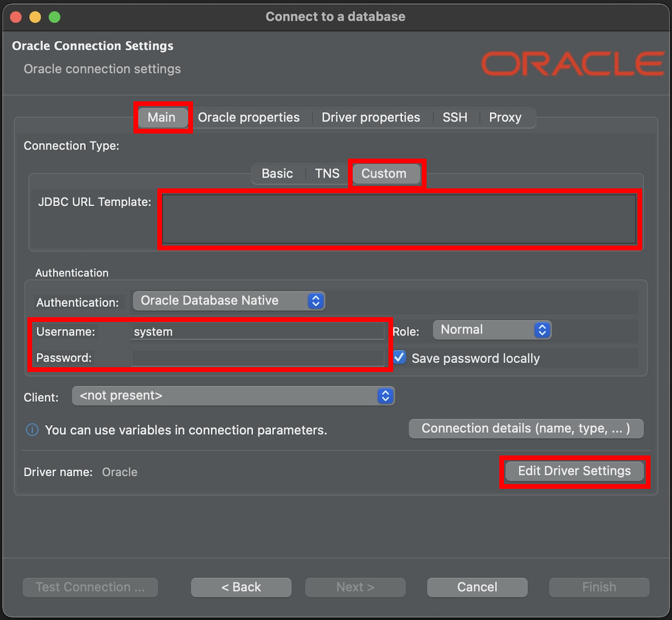Minimize window using the yellow button
Image resolution: width=672 pixels, height=620 pixels.
tap(35, 17)
